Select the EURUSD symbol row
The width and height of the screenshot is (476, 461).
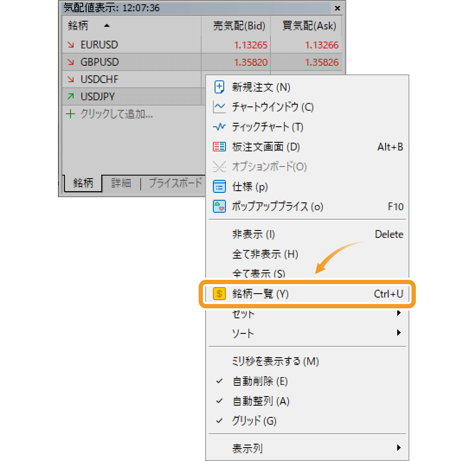tap(202, 45)
